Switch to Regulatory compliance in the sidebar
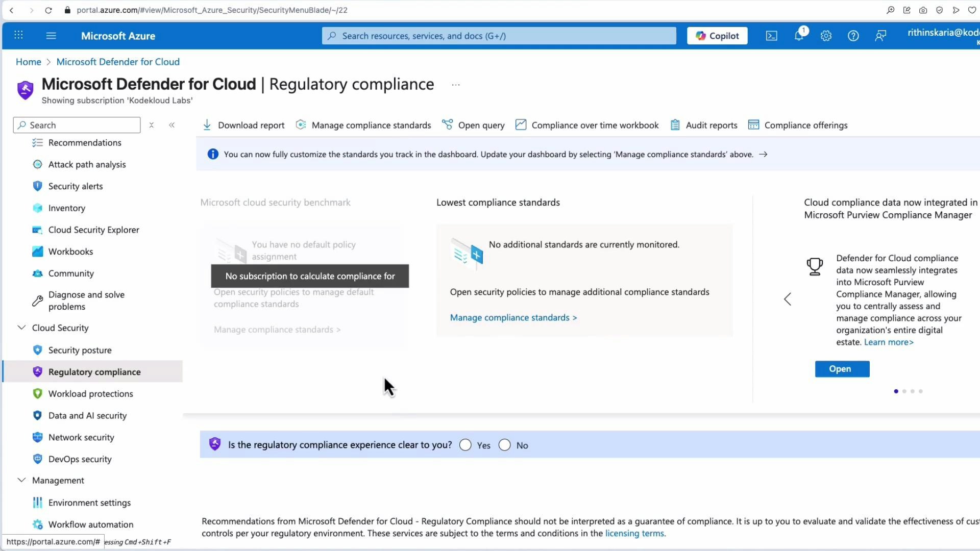Image resolution: width=980 pixels, height=551 pixels. point(94,371)
